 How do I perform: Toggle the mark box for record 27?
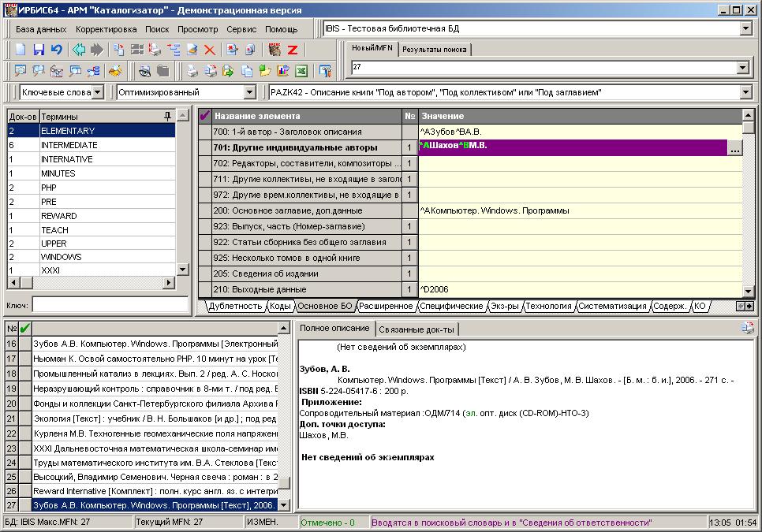click(24, 505)
